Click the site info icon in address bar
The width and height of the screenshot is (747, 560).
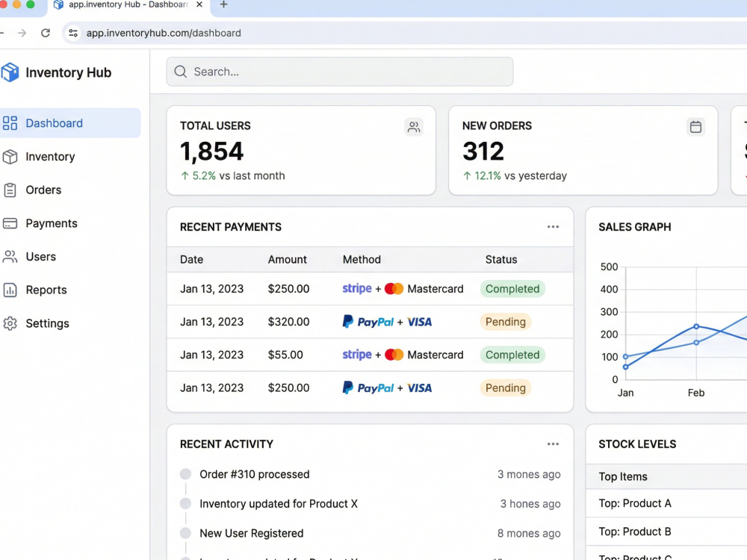click(73, 33)
